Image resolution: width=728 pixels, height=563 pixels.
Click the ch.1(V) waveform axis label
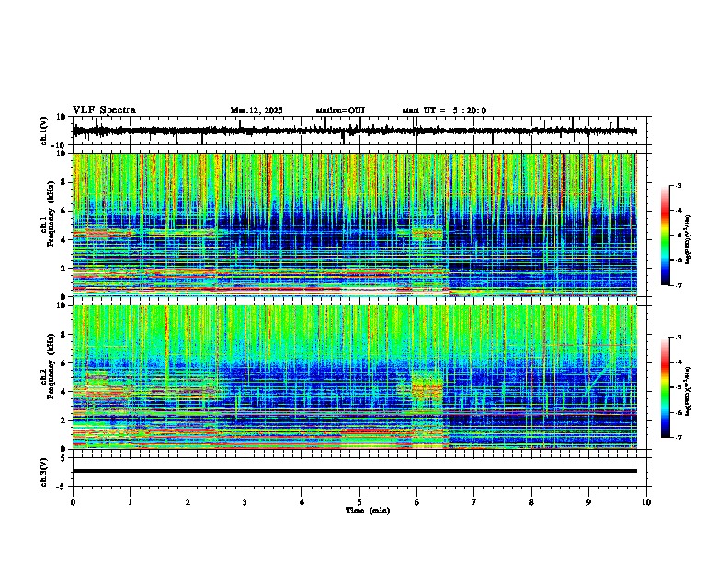(x=44, y=131)
